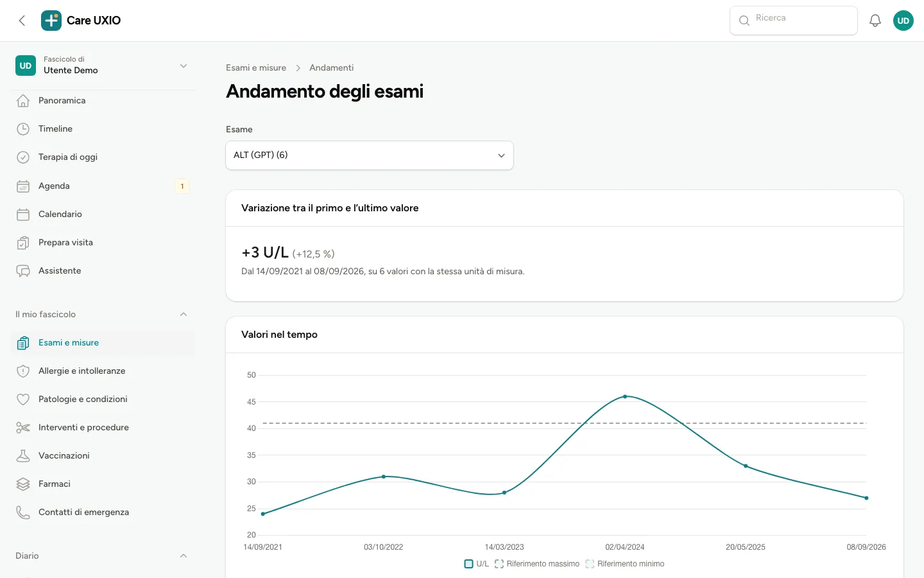Open the UD user avatar menu

click(903, 21)
